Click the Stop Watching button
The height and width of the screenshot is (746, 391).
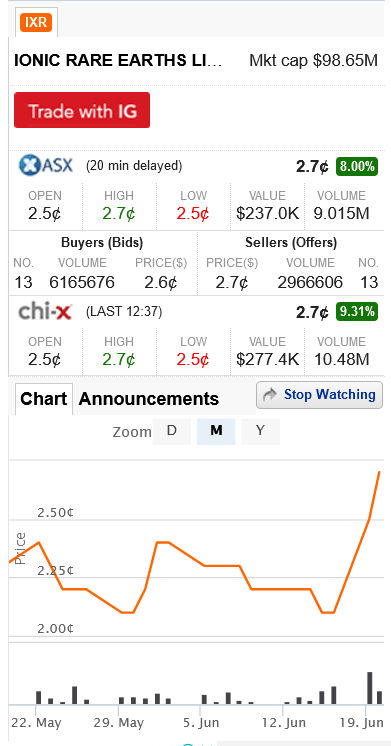click(x=319, y=395)
